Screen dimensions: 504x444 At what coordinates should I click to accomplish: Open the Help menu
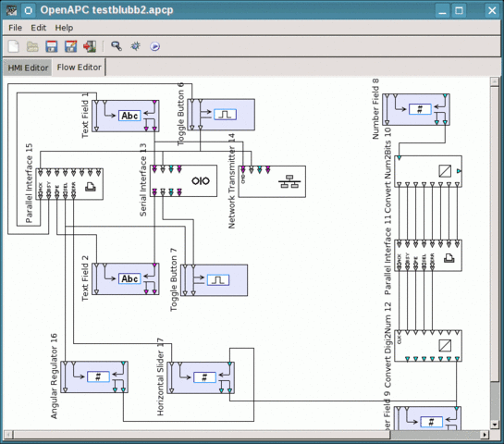(64, 28)
